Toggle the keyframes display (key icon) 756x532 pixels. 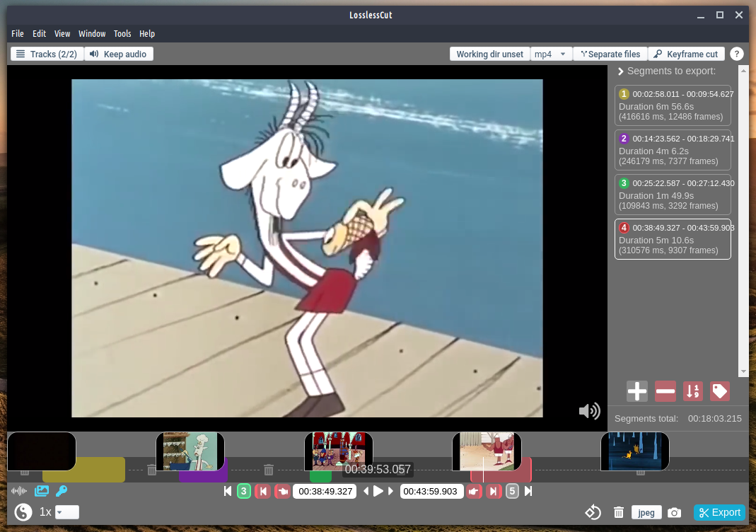coord(62,491)
